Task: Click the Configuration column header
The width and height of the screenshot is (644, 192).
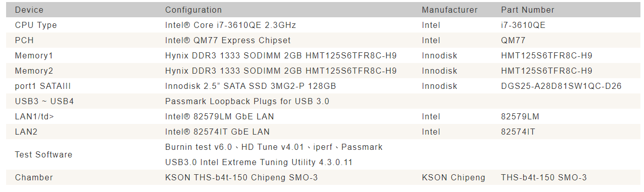Action: 193,10
